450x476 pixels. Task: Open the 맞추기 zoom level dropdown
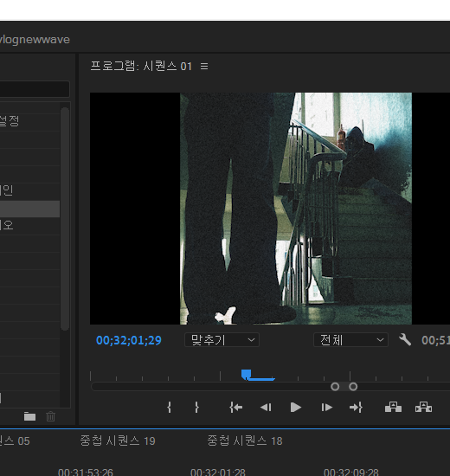(222, 340)
